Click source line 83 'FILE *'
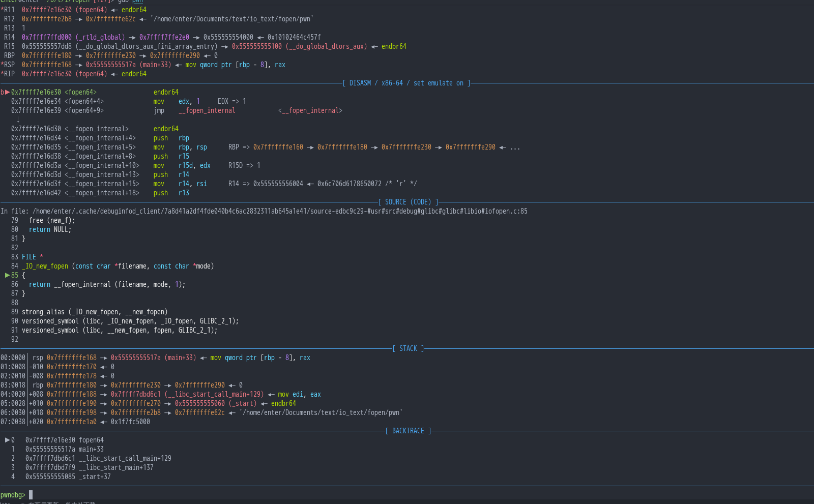 [33, 257]
